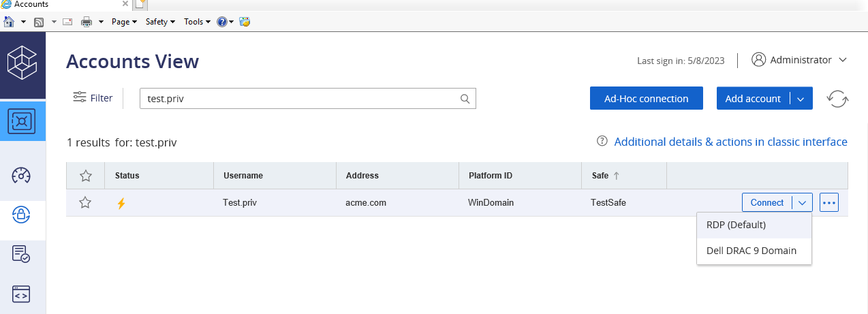Click the Test.priv username cell
Screen dimensions: 868x314
point(240,202)
